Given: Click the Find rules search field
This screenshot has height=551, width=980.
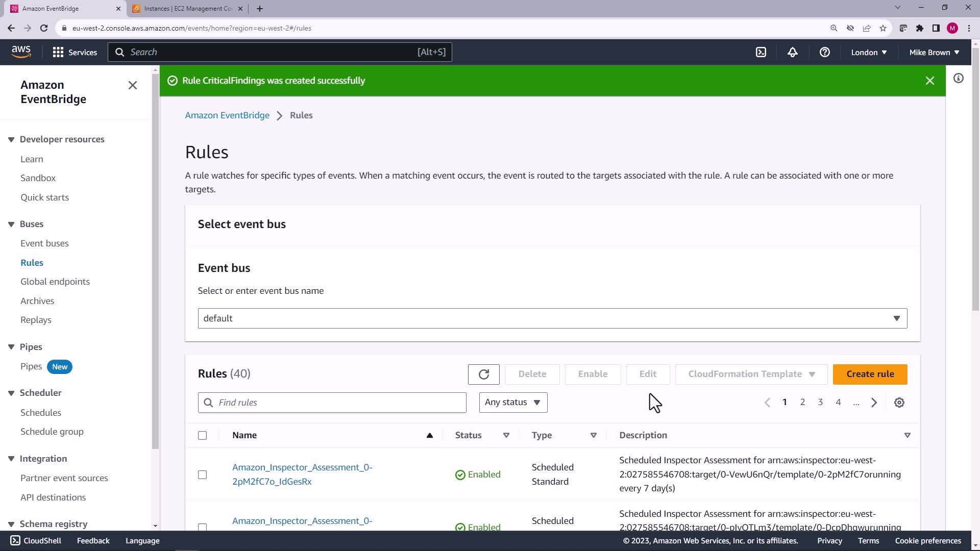Looking at the screenshot, I should 332,403.
